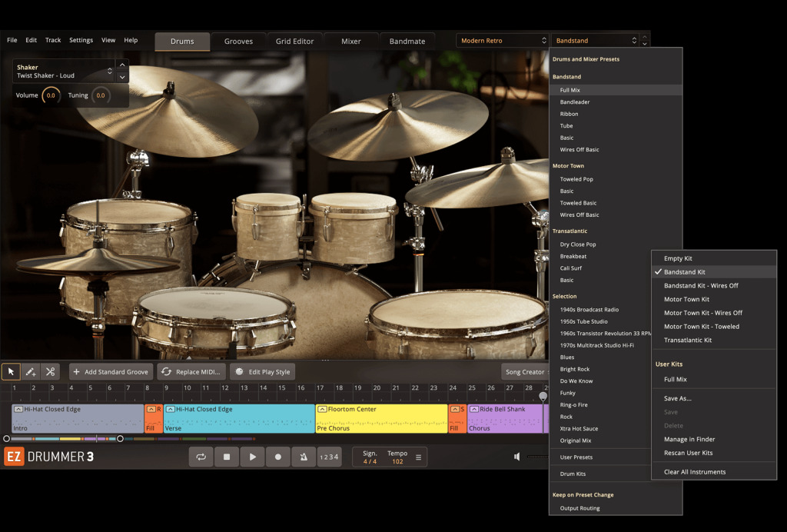Open the Settings menu

81,40
